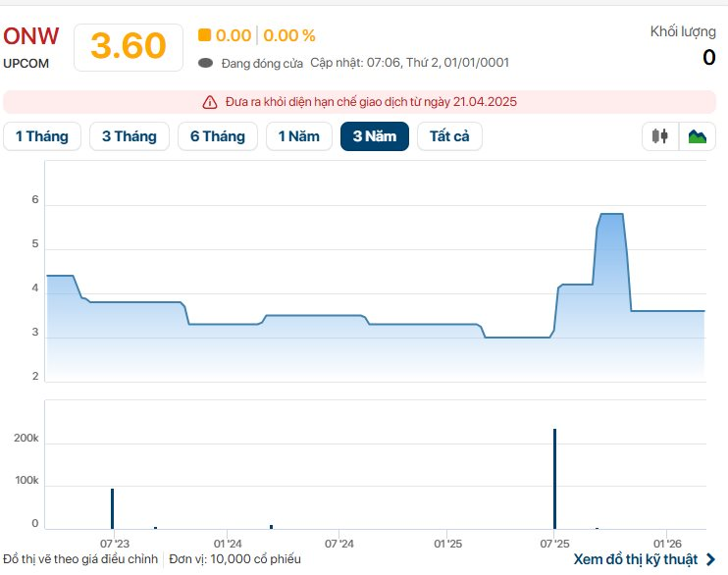
Task: Click the 100k volume axis label
Action: point(26,480)
